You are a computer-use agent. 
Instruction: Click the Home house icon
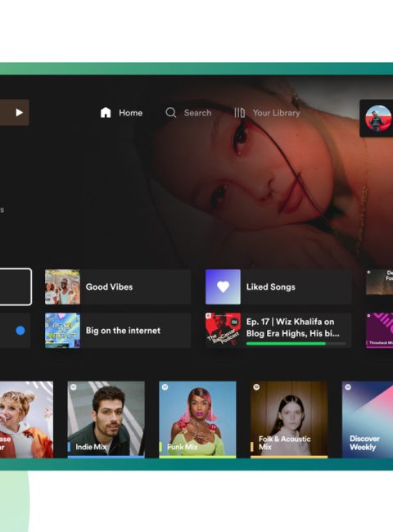[x=106, y=112]
